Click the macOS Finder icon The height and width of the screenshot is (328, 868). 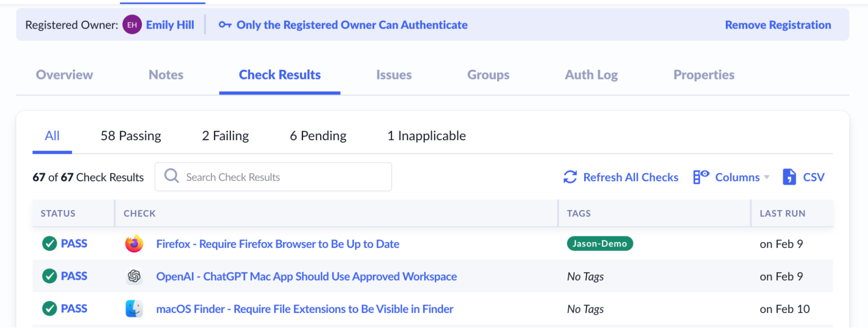pyautogui.click(x=134, y=309)
